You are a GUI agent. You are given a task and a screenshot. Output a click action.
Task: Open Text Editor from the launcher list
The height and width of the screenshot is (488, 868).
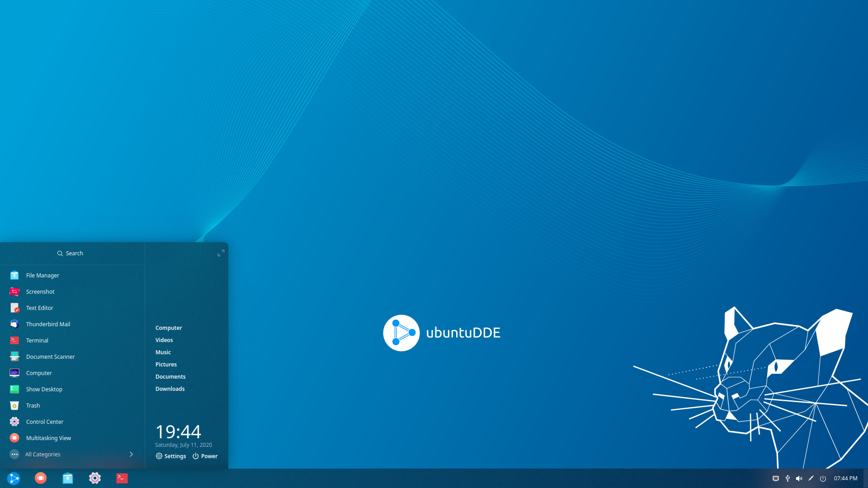pos(72,308)
